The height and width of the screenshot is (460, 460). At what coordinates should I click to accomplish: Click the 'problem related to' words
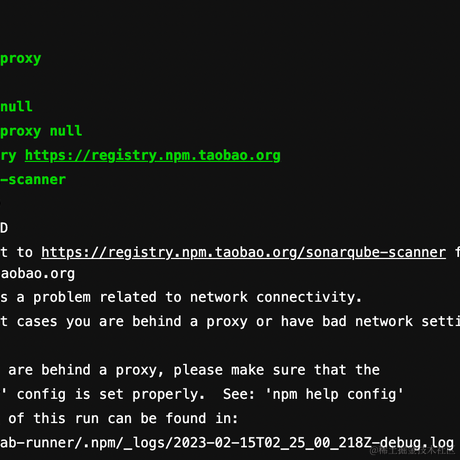(107, 297)
